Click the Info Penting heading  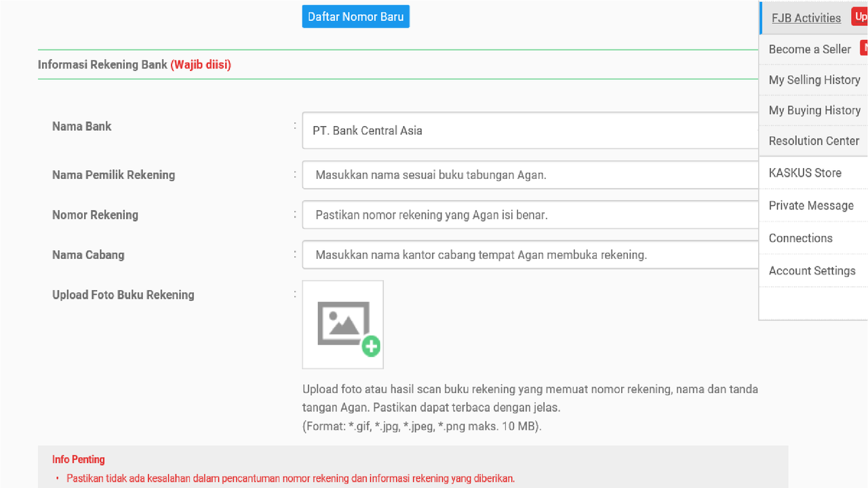79,460
